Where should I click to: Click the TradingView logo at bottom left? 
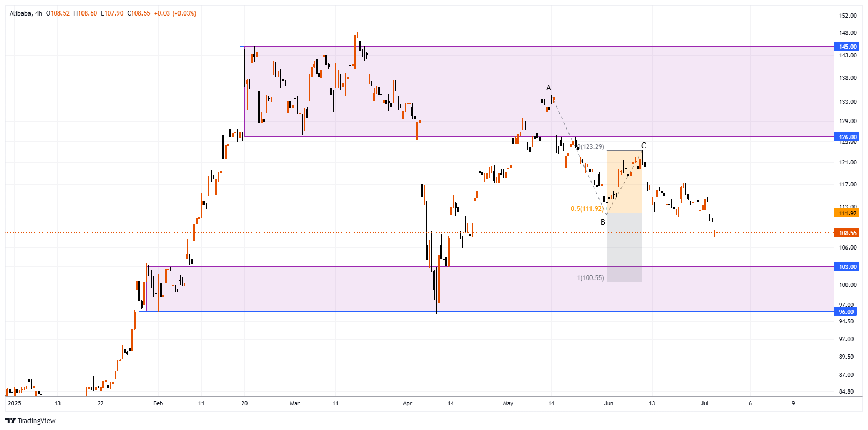[31, 420]
